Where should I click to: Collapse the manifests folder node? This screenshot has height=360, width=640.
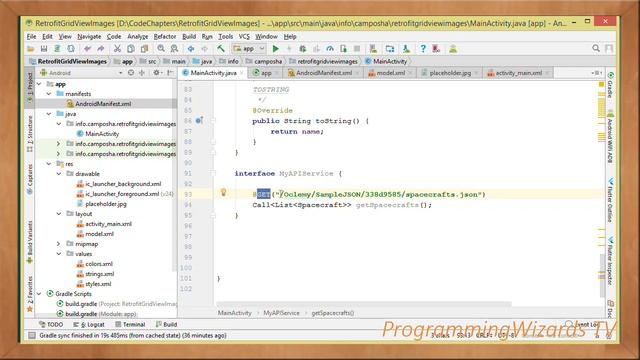(49, 94)
